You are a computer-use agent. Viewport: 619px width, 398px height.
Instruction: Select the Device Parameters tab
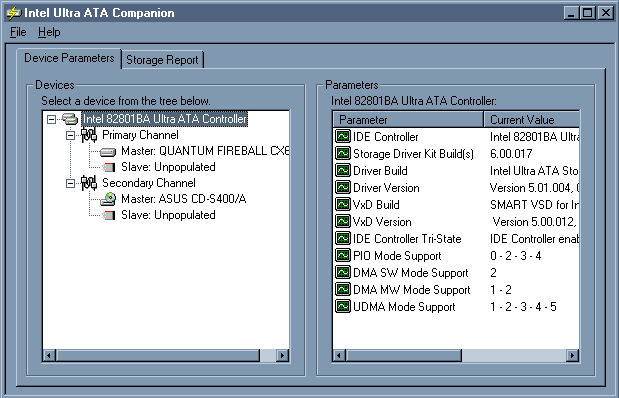[x=69, y=58]
